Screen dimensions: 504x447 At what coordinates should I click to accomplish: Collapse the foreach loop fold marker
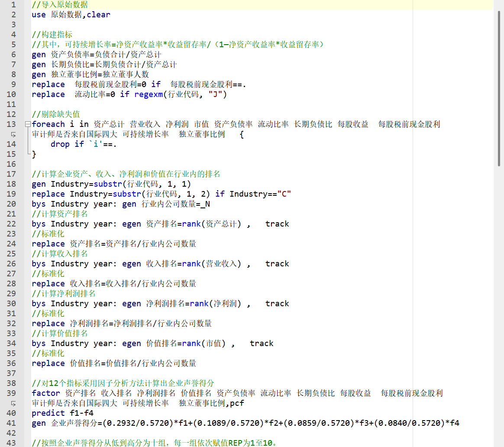click(x=28, y=124)
